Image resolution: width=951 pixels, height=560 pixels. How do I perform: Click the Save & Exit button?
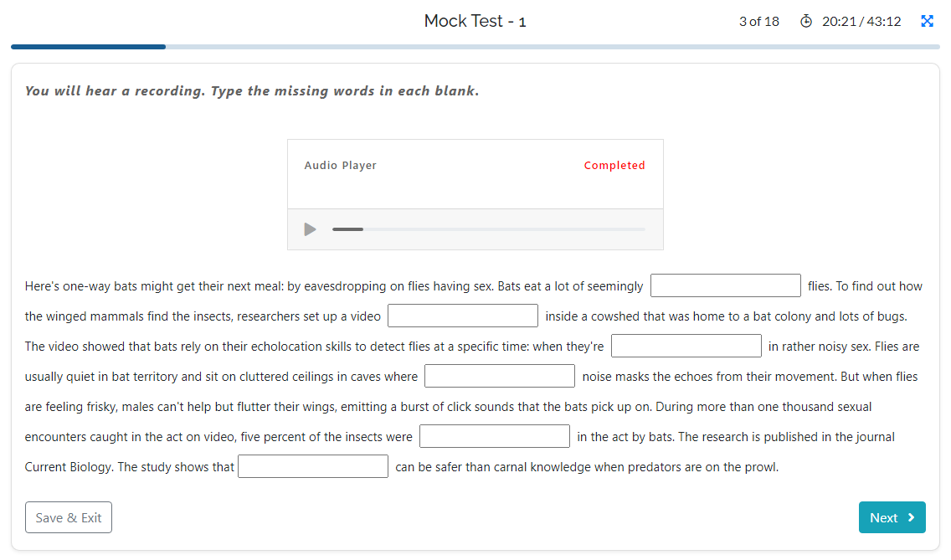pyautogui.click(x=69, y=517)
